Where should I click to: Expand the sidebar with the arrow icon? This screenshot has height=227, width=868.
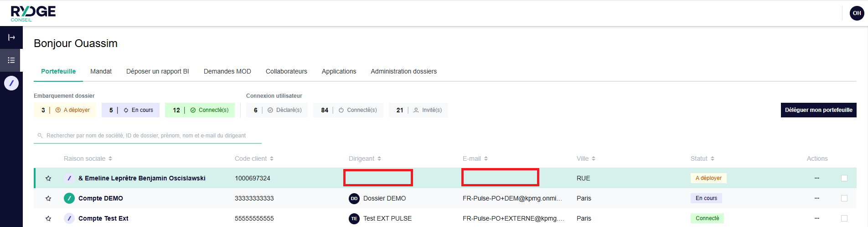pyautogui.click(x=11, y=37)
